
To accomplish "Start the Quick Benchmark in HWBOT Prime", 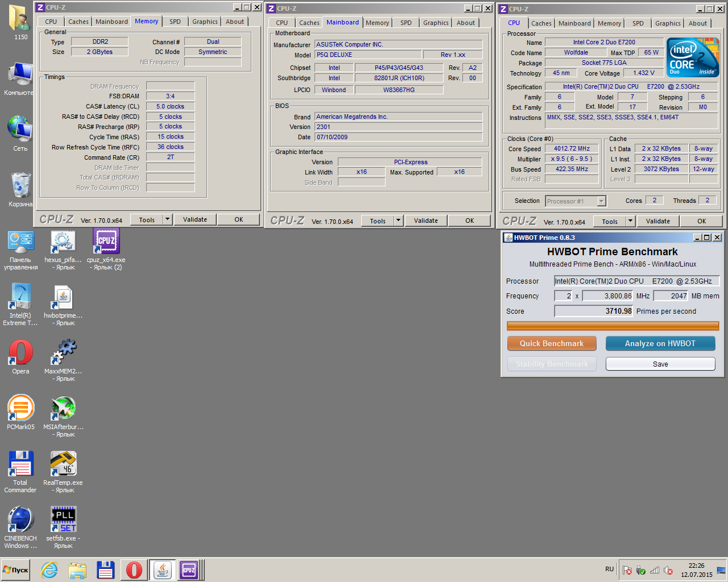I will point(552,343).
